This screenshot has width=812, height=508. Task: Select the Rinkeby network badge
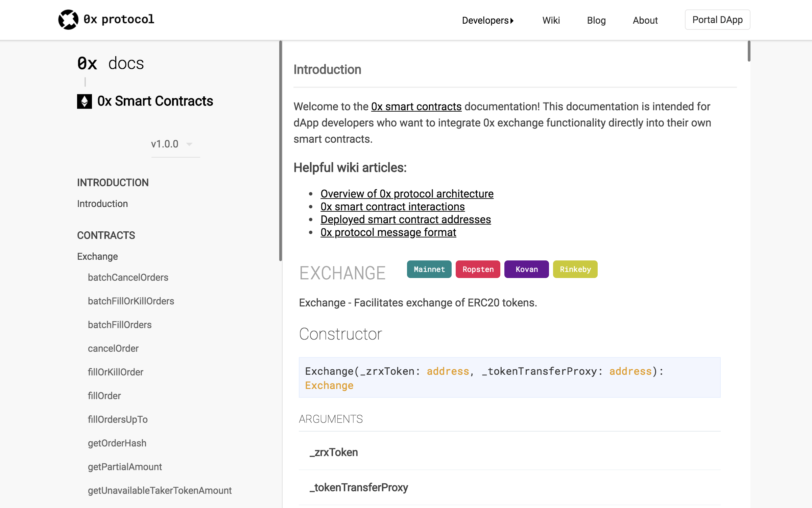[x=575, y=269]
